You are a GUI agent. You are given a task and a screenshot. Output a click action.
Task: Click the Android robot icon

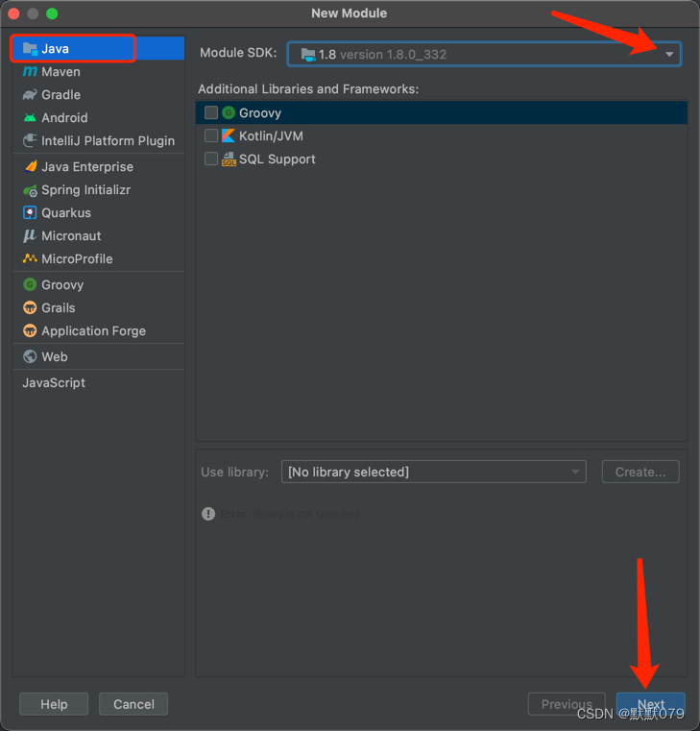pyautogui.click(x=30, y=117)
